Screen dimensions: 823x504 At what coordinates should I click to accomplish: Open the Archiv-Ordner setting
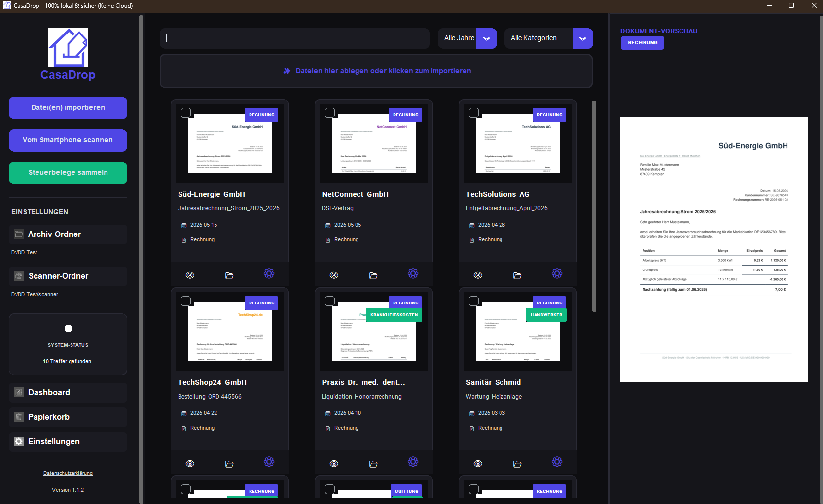coord(68,235)
